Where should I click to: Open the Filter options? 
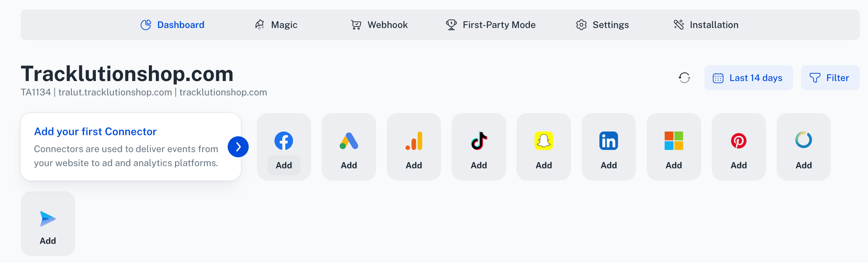tap(830, 78)
